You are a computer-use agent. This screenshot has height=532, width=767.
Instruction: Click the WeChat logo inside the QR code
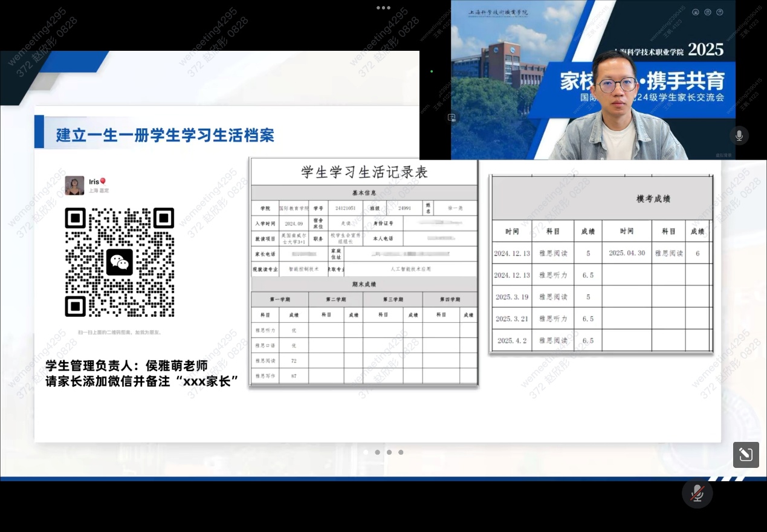point(119,262)
